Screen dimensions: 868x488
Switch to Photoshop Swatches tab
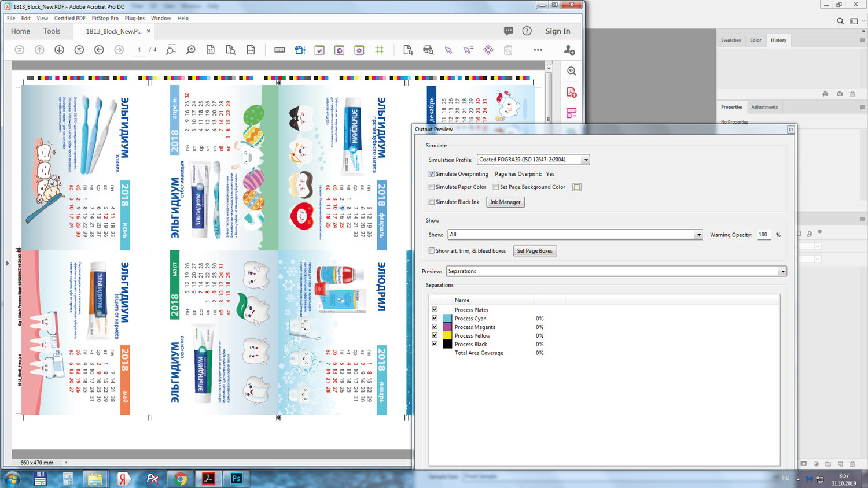click(x=731, y=40)
